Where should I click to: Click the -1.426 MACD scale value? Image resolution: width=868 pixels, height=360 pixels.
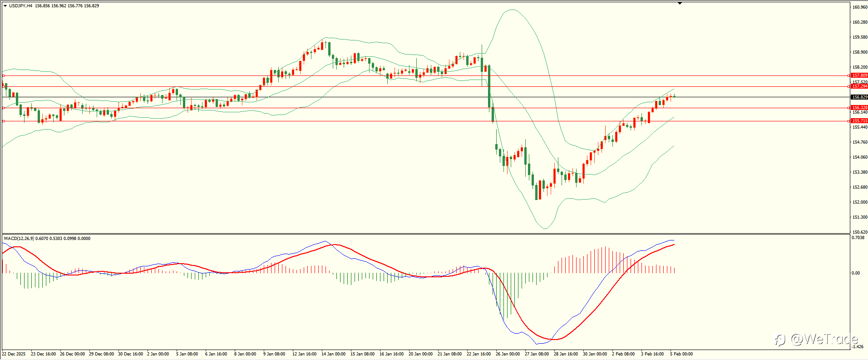pyautogui.click(x=858, y=347)
